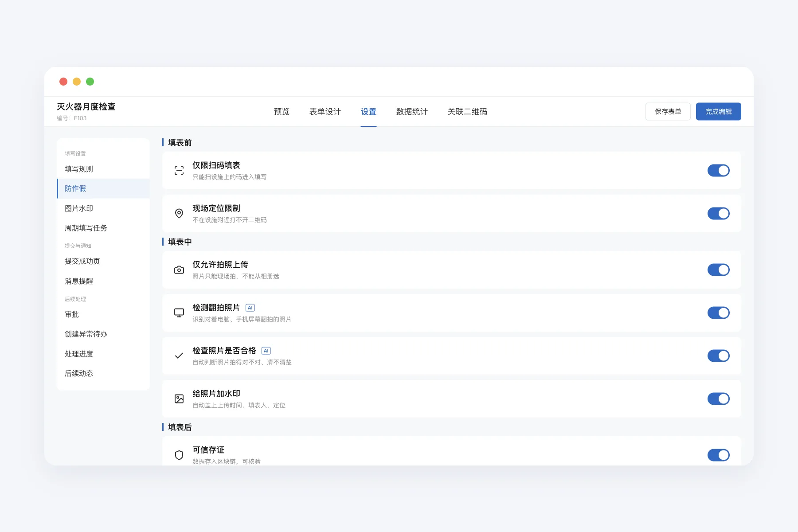The width and height of the screenshot is (798, 532).
Task: Toggle the 仅允许拍照上传 switch
Action: click(718, 270)
